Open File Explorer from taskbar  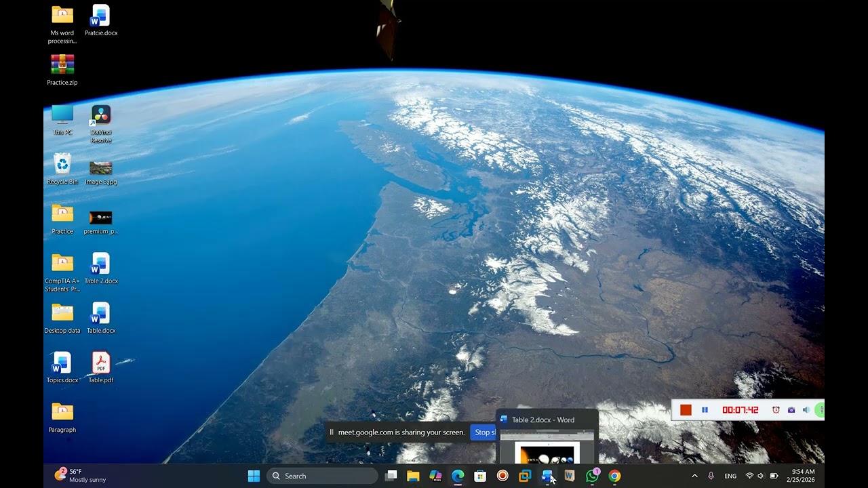click(x=413, y=476)
